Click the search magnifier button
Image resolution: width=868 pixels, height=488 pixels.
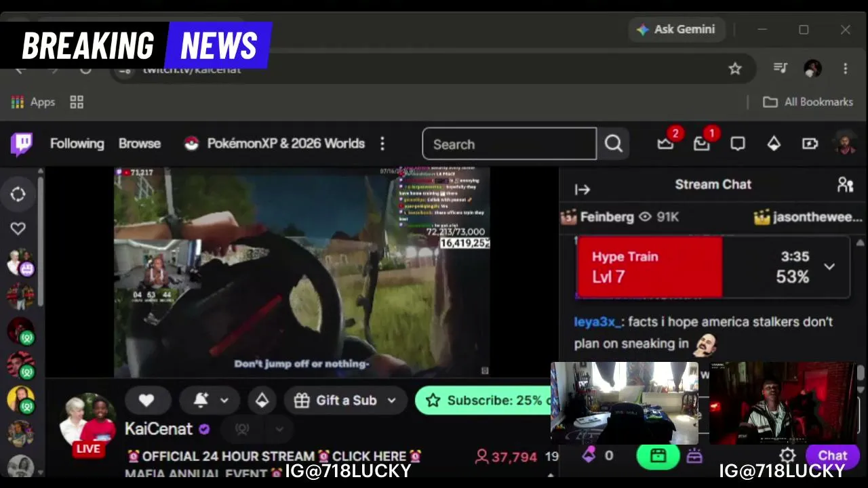click(x=614, y=144)
